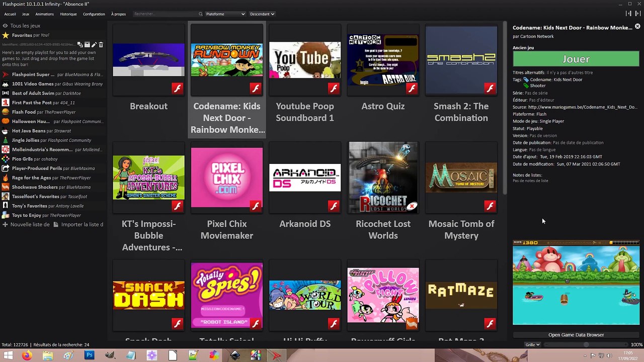Open the À propos menu
This screenshot has height=362, width=644.
tap(119, 14)
